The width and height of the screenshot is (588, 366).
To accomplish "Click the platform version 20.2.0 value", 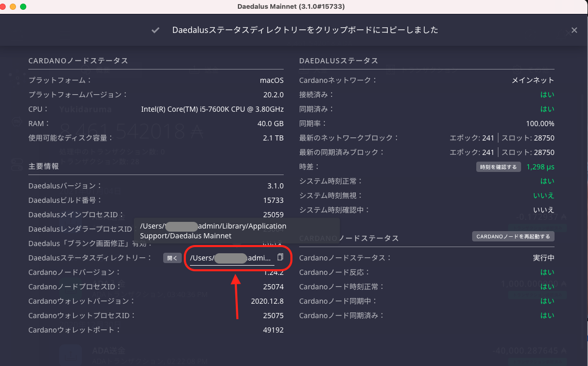I will (x=273, y=95).
